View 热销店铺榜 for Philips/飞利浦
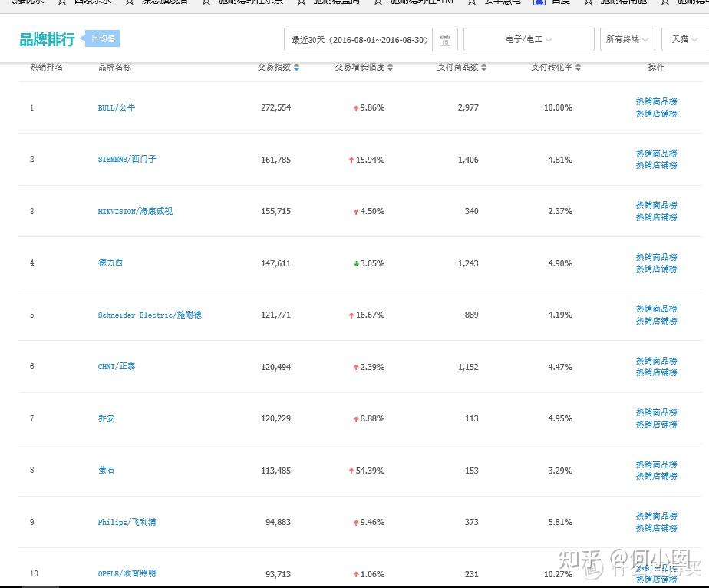 tap(657, 528)
